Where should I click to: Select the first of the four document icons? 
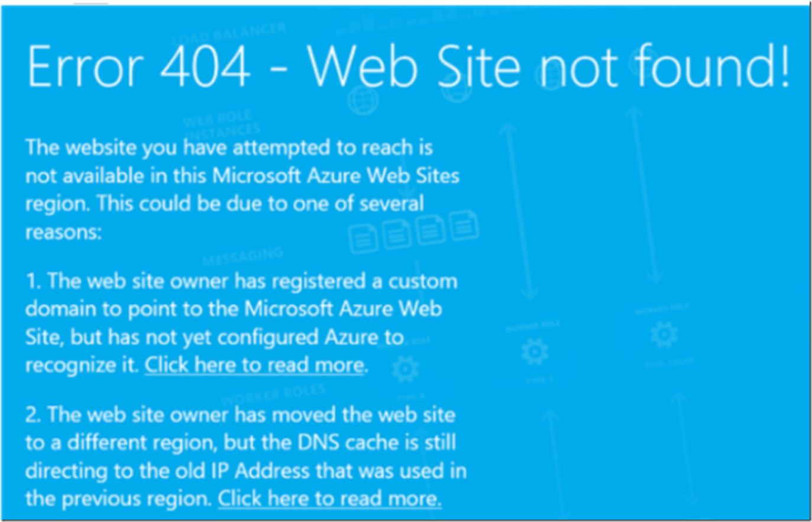(x=363, y=239)
